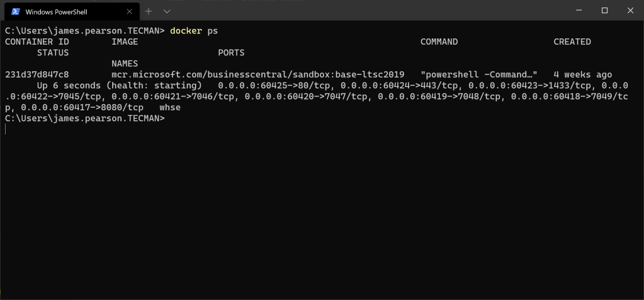This screenshot has height=300, width=644.
Task: Click the "powershell -Command…" command value
Action: pyautogui.click(x=478, y=74)
